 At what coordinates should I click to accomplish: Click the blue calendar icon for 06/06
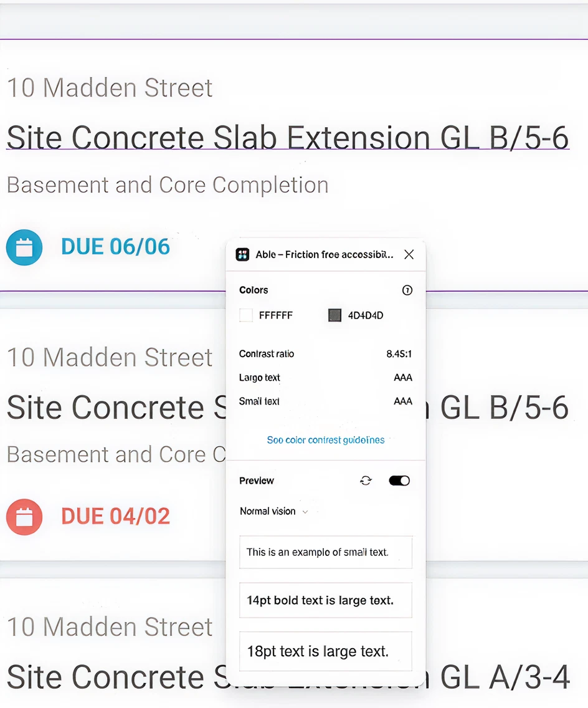click(x=24, y=247)
